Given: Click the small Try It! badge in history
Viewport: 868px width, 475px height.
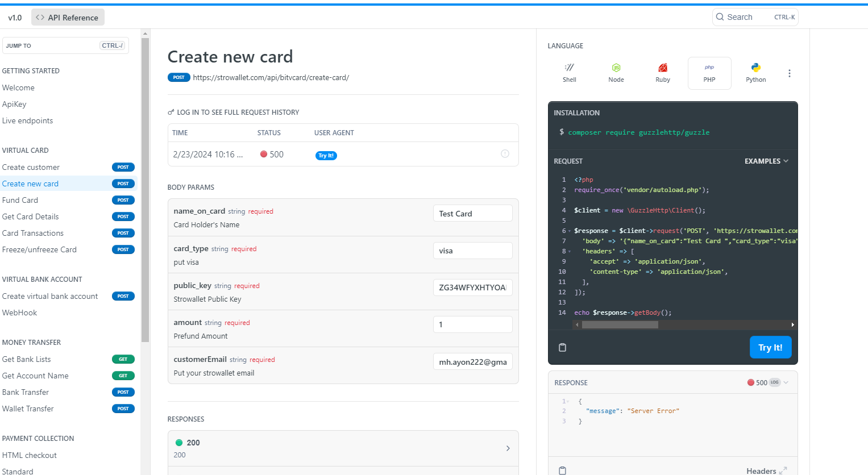Looking at the screenshot, I should (326, 156).
